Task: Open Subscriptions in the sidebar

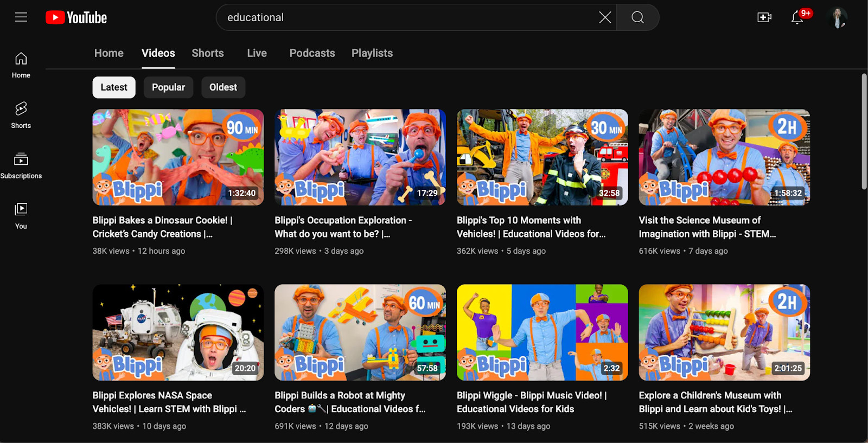Action: (x=21, y=165)
